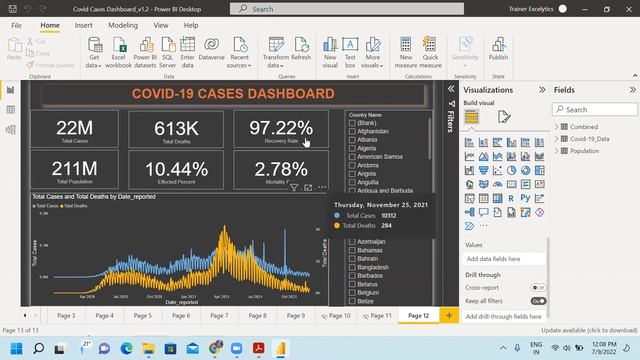The height and width of the screenshot is (360, 640).
Task: Click Refresh in the Queries group
Action: click(301, 49)
